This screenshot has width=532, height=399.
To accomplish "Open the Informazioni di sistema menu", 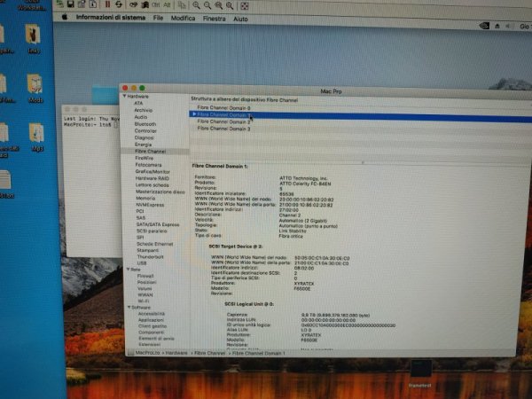I will [111, 18].
